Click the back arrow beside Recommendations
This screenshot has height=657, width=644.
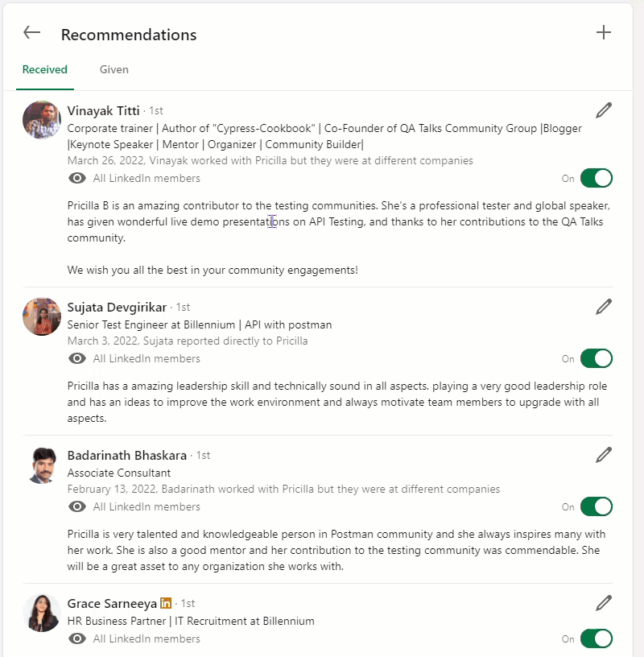click(31, 33)
